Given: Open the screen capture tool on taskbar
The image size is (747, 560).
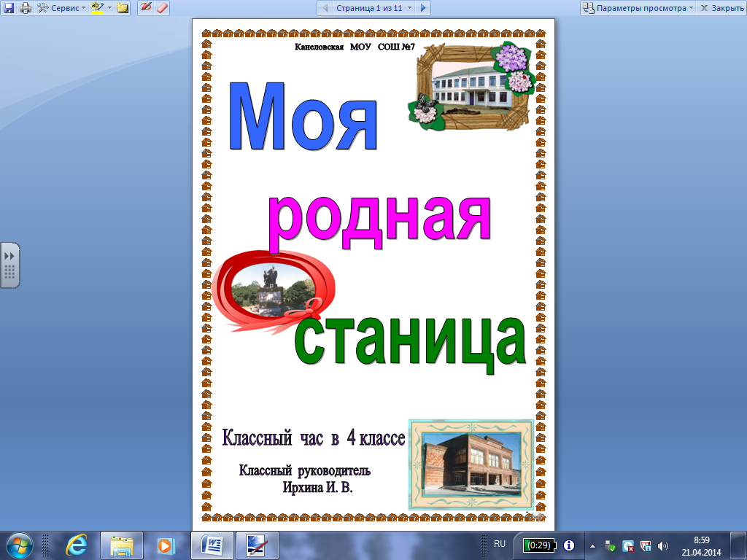Looking at the screenshot, I should pyautogui.click(x=258, y=545).
